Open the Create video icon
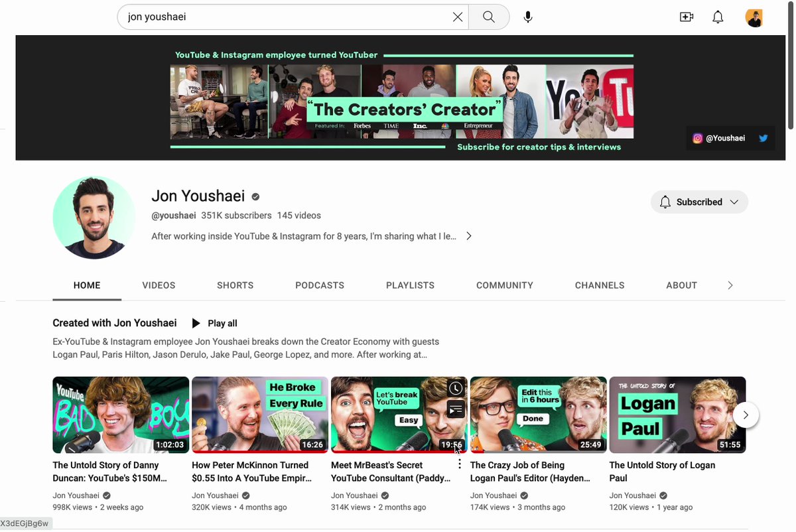The image size is (796, 532). click(x=687, y=17)
